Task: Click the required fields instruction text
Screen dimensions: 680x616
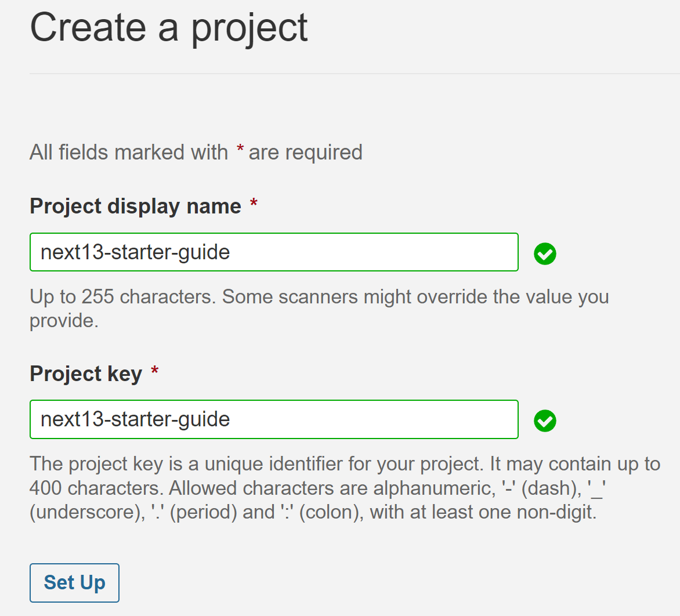Action: pos(196,152)
